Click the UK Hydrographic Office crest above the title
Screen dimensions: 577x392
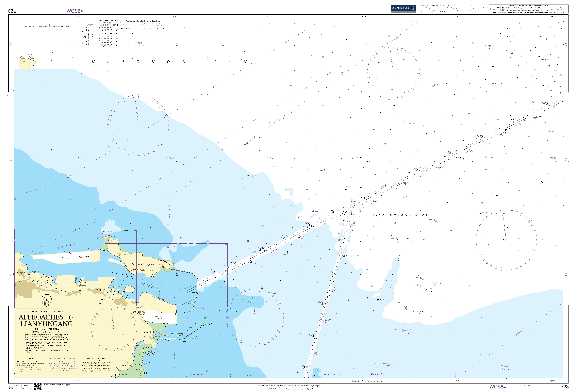pos(46,300)
